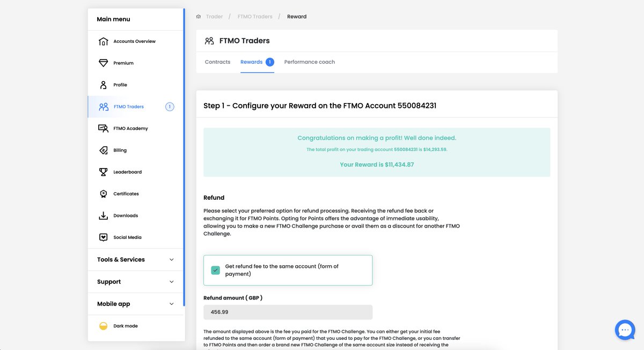Screen dimensions: 644x350
Task: Click the FTMO Traders breadcrumb link
Action: pos(255,17)
